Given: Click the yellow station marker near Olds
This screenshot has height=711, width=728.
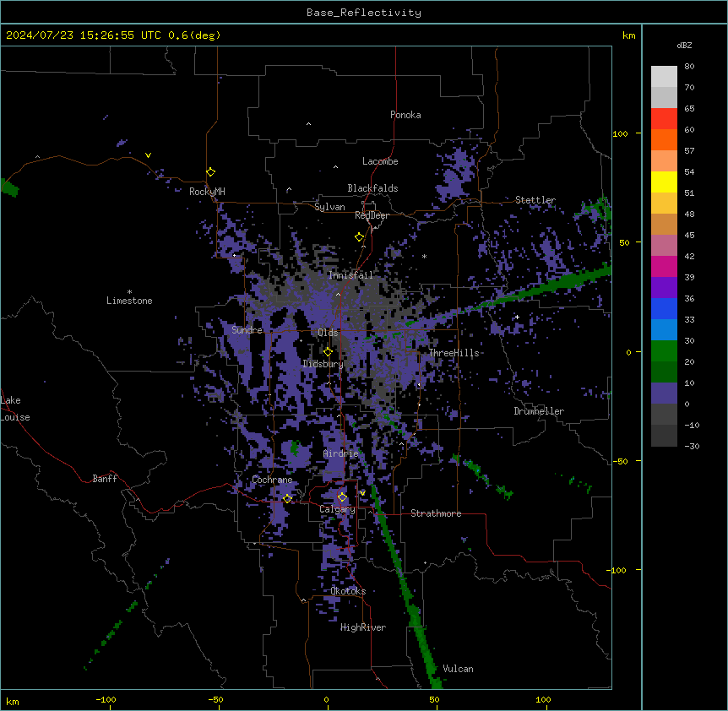Looking at the screenshot, I should pyautogui.click(x=328, y=352).
